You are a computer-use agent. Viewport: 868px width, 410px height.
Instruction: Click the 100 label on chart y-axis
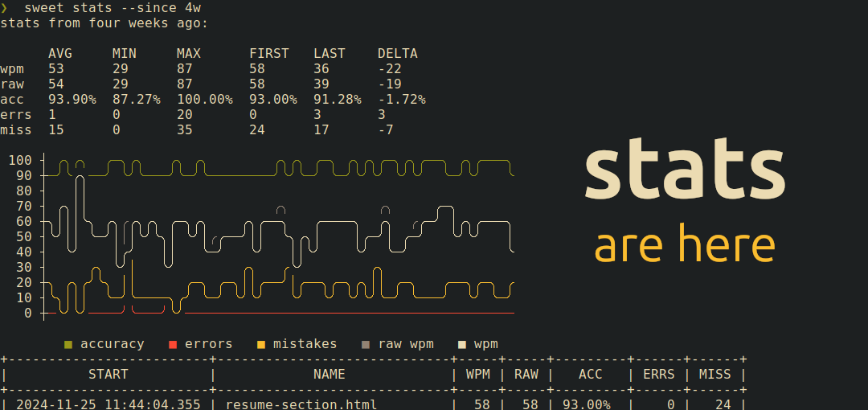coord(20,160)
